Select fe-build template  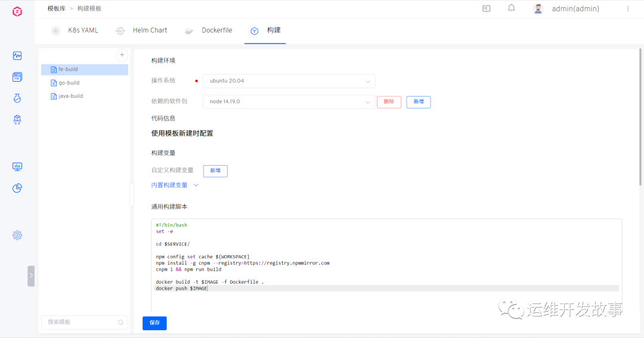(x=85, y=69)
